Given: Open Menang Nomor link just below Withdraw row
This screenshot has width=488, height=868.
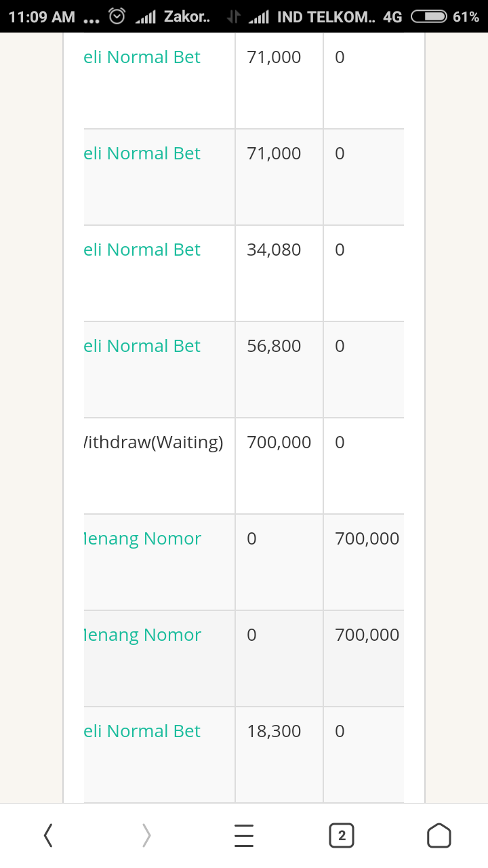Looking at the screenshot, I should coord(142,538).
